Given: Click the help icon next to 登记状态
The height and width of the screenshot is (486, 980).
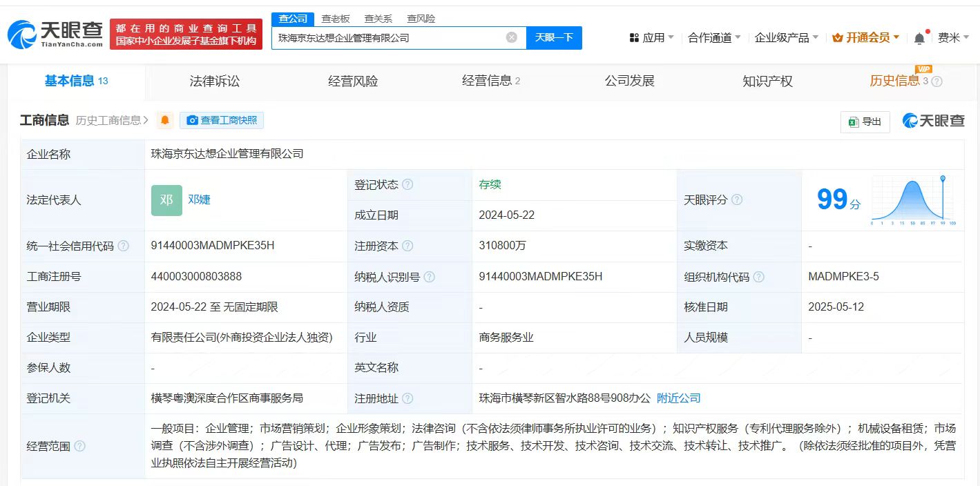Looking at the screenshot, I should pos(407,184).
